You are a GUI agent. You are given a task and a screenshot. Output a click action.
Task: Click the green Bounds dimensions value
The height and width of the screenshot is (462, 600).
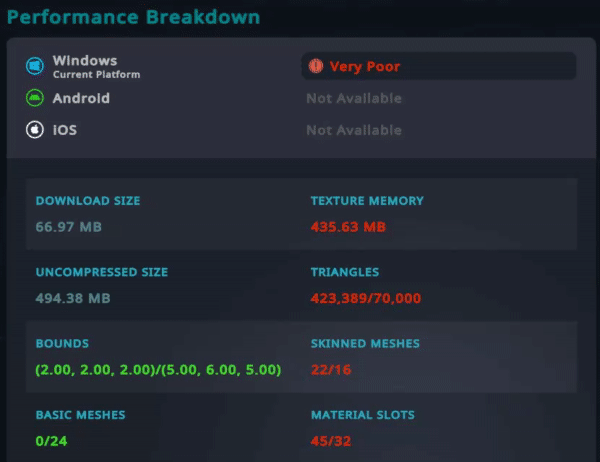[158, 370]
